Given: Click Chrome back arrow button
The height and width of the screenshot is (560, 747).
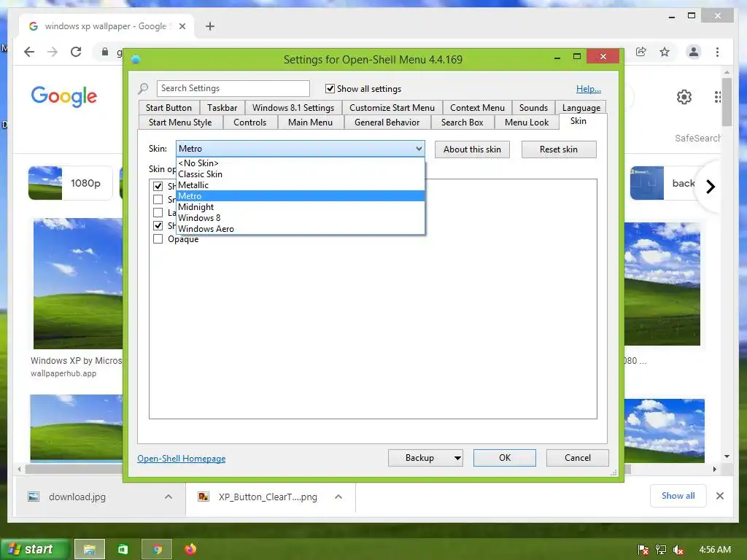Looking at the screenshot, I should point(29,52).
